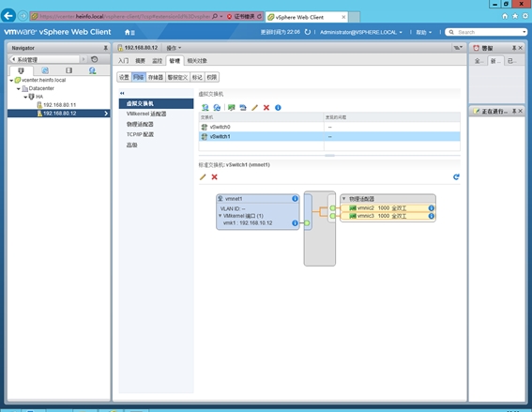Screen dimensions: 532x412
Task: Pin the Navigator panel
Action: [105, 48]
